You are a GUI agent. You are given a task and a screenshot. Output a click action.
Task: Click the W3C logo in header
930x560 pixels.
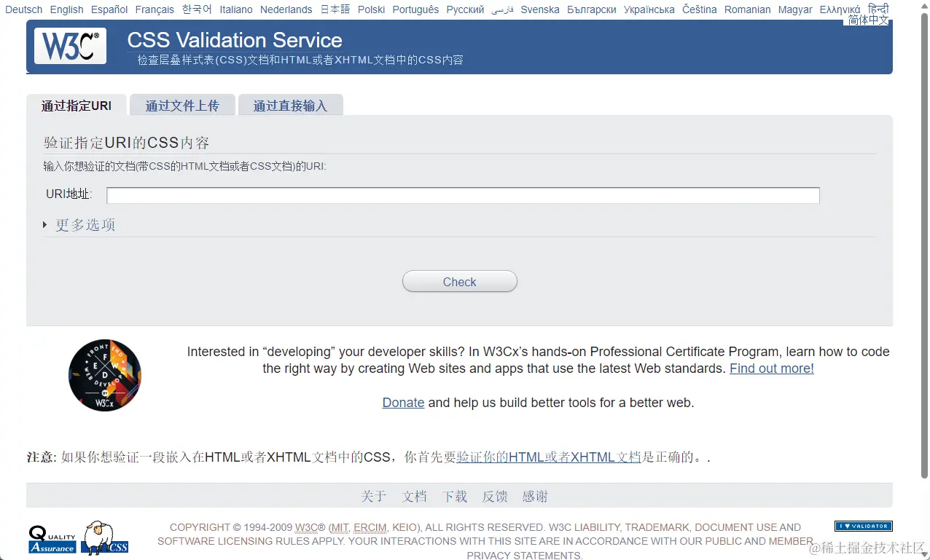70,46
